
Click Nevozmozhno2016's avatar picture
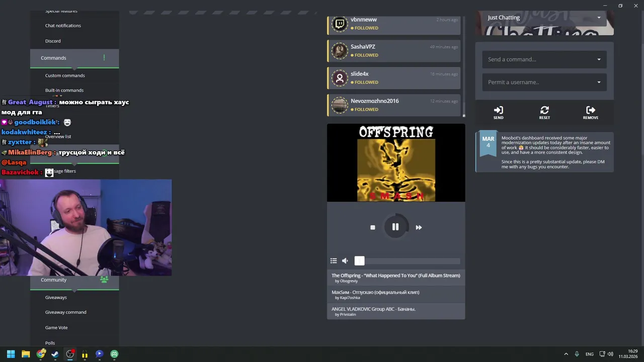[x=340, y=105]
